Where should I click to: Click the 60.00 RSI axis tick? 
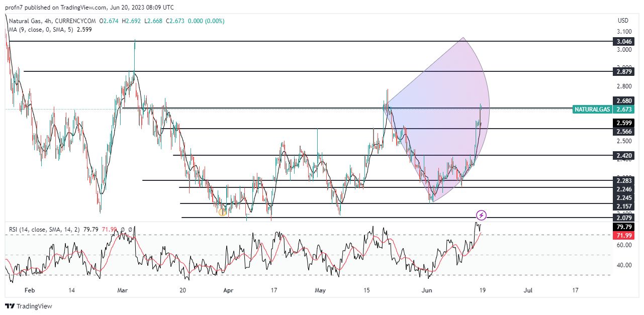click(x=624, y=245)
